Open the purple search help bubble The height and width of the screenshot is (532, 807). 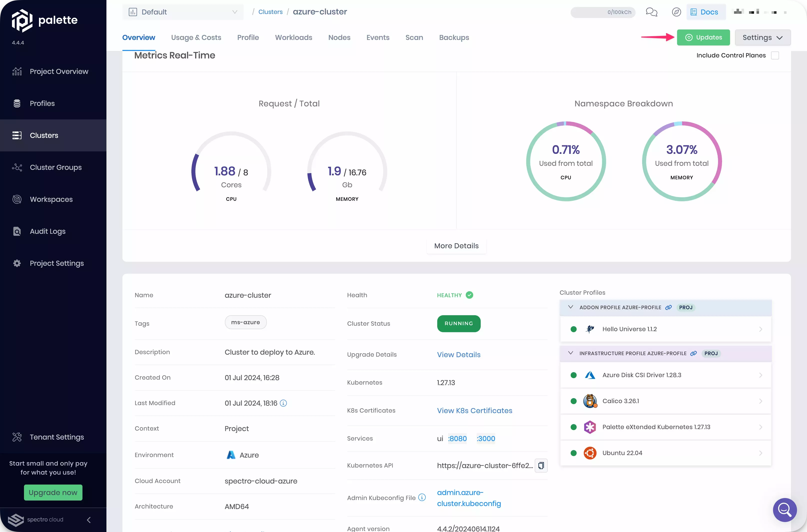pyautogui.click(x=785, y=510)
